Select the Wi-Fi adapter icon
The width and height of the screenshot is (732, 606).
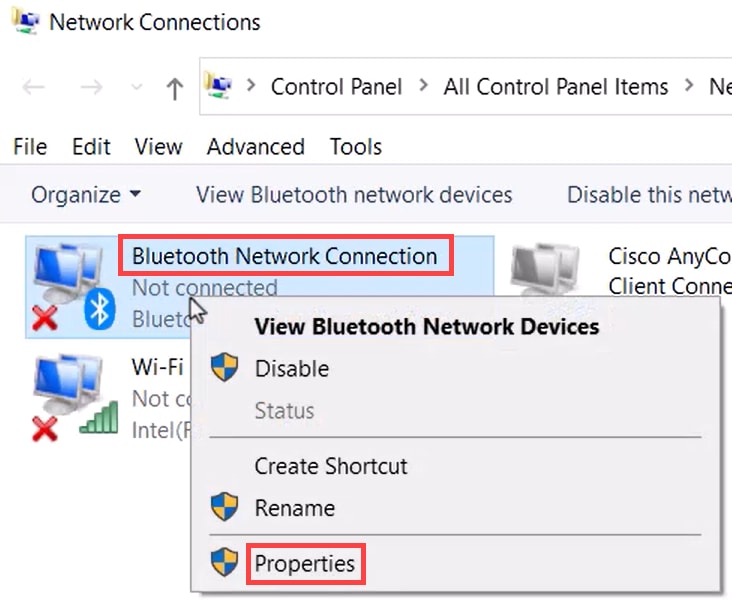point(75,397)
